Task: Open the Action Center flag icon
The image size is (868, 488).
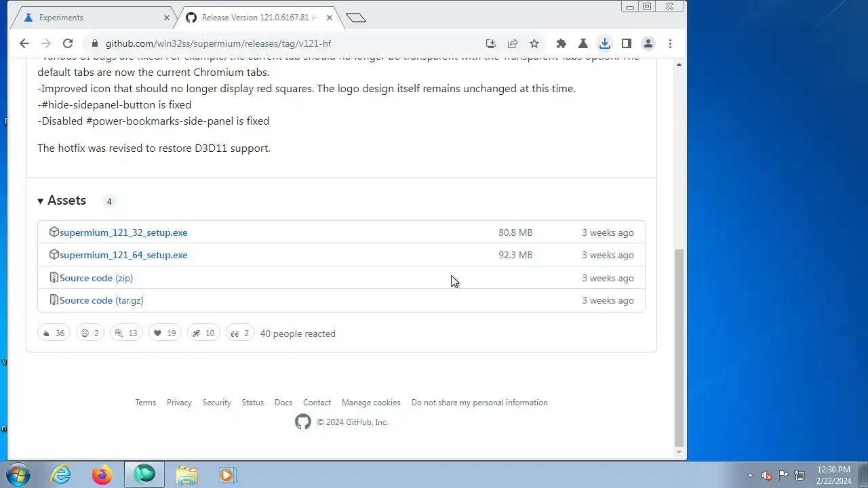Action: [x=783, y=475]
